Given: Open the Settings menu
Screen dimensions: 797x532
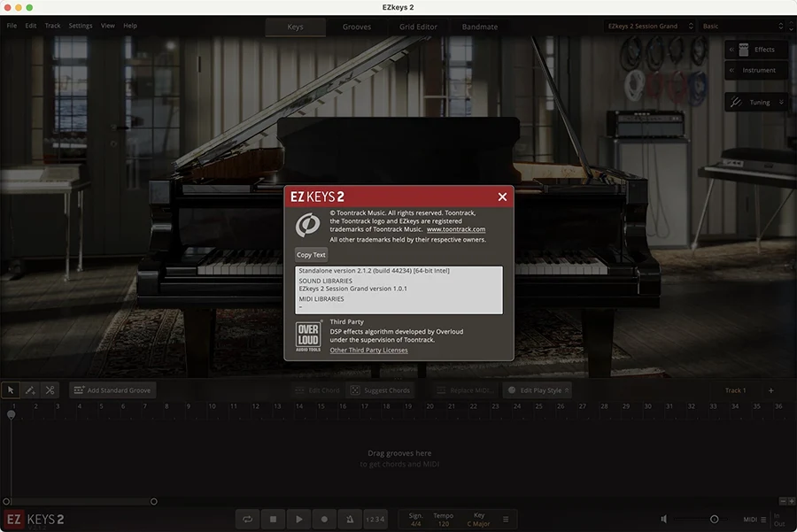Looking at the screenshot, I should (x=81, y=26).
